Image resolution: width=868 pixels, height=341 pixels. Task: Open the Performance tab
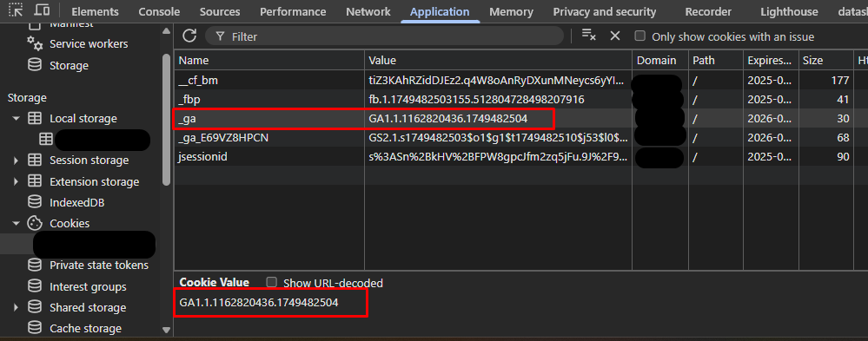pyautogui.click(x=293, y=11)
